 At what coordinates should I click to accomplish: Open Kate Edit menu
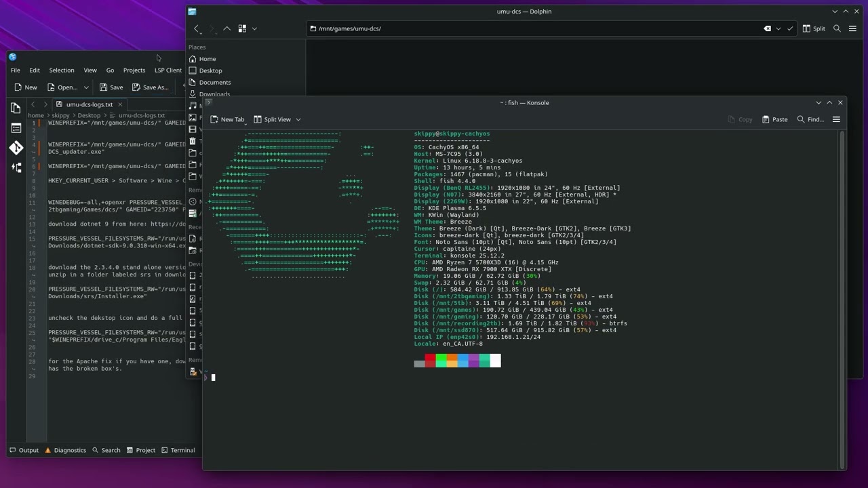click(35, 70)
